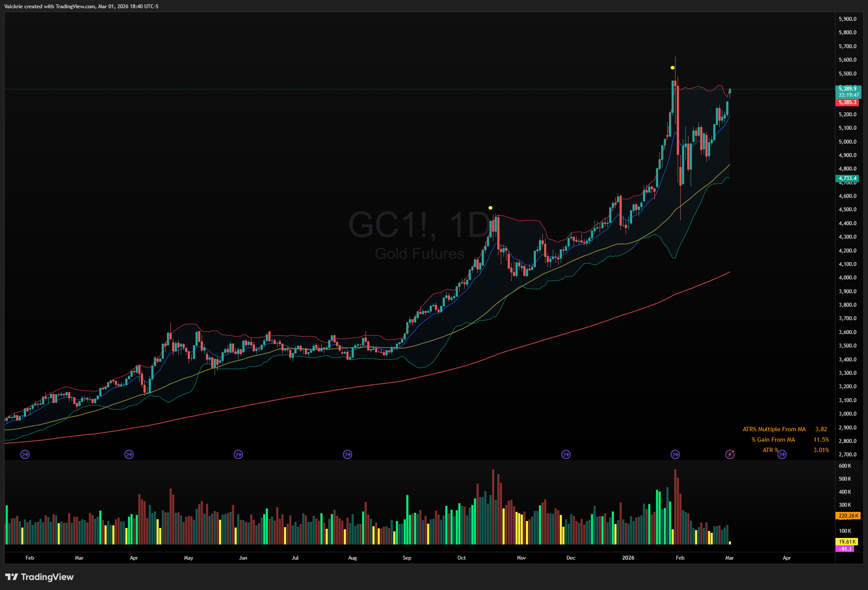Click the yellow dot marker above January peak
The height and width of the screenshot is (590, 868).
(x=672, y=68)
